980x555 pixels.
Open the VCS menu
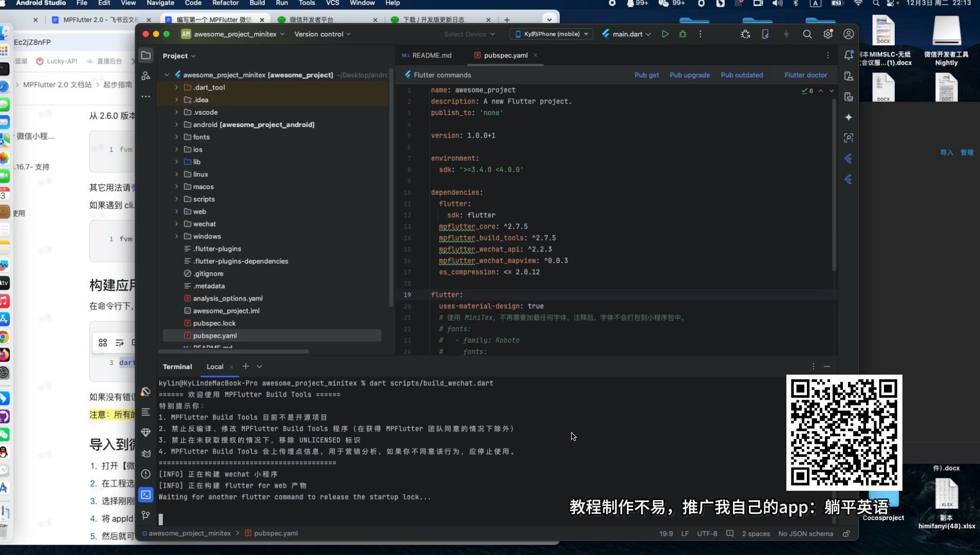click(333, 3)
